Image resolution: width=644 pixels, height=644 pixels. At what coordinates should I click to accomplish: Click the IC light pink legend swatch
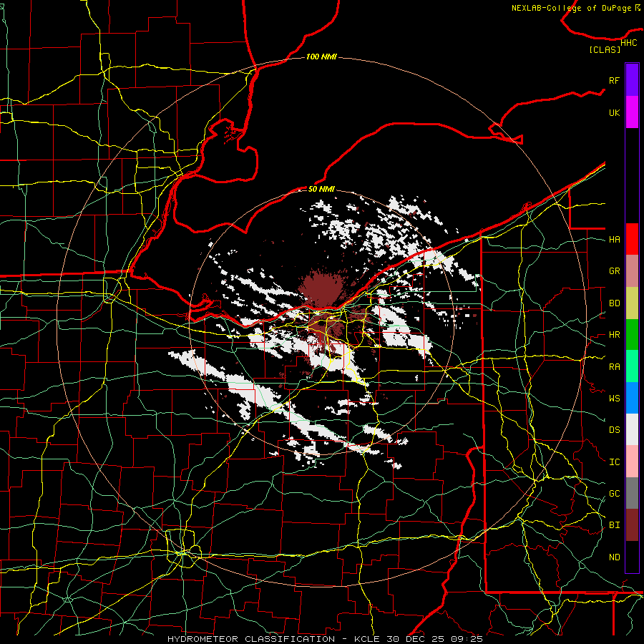[632, 462]
